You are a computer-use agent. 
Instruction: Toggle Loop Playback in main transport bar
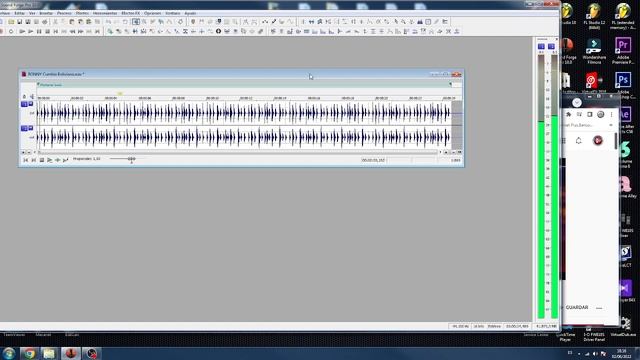[x=11, y=31]
